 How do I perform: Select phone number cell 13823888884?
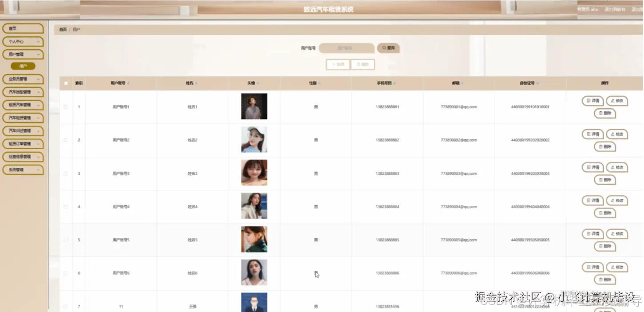387,207
